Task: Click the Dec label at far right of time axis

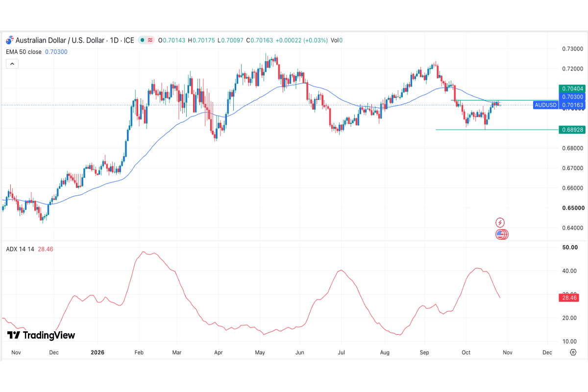Action: 547,352
